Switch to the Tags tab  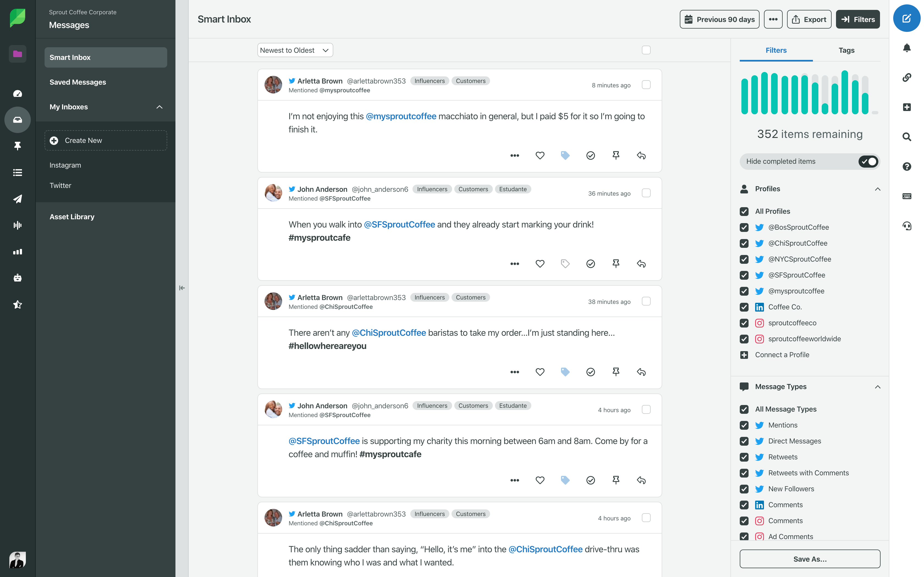[846, 50]
